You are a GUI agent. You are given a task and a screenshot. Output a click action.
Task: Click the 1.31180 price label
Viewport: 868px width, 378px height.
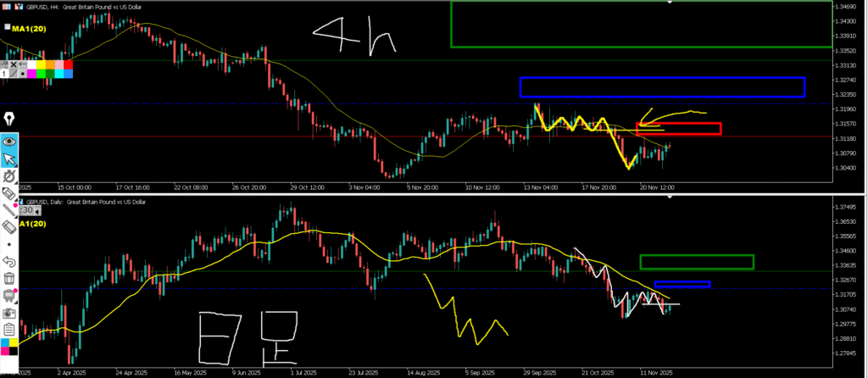click(847, 138)
